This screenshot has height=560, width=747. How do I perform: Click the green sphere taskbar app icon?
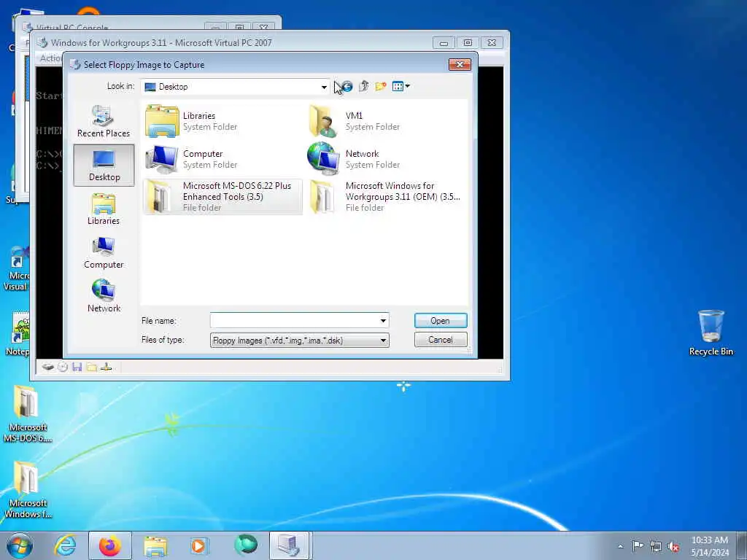coord(245,545)
